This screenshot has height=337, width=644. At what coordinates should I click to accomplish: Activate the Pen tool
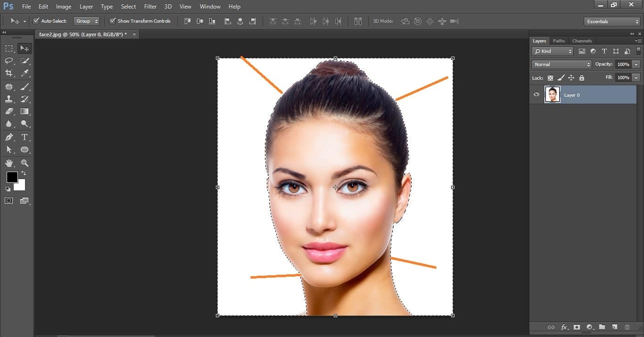[x=9, y=137]
